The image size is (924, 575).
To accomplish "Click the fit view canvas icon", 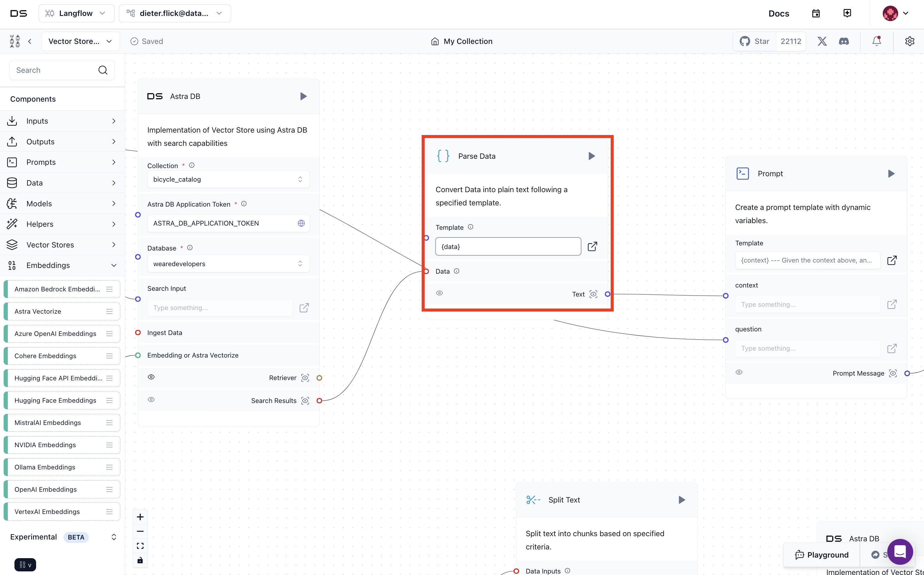I will point(140,546).
